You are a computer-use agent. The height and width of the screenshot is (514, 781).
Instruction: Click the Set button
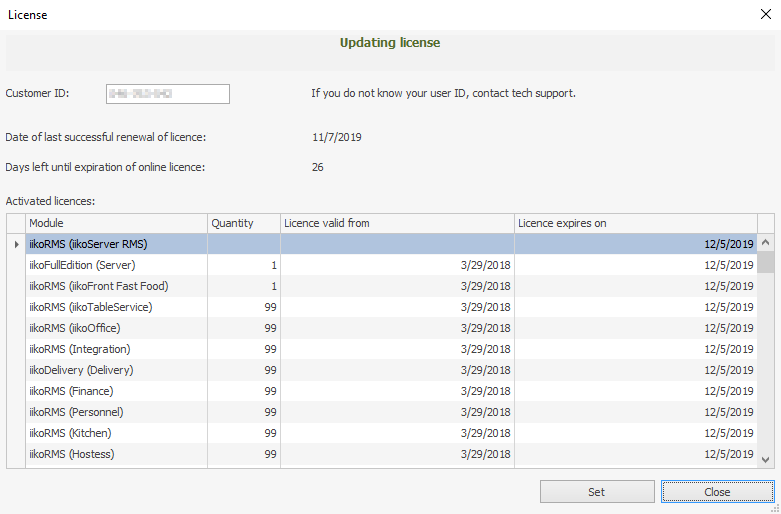(x=597, y=492)
